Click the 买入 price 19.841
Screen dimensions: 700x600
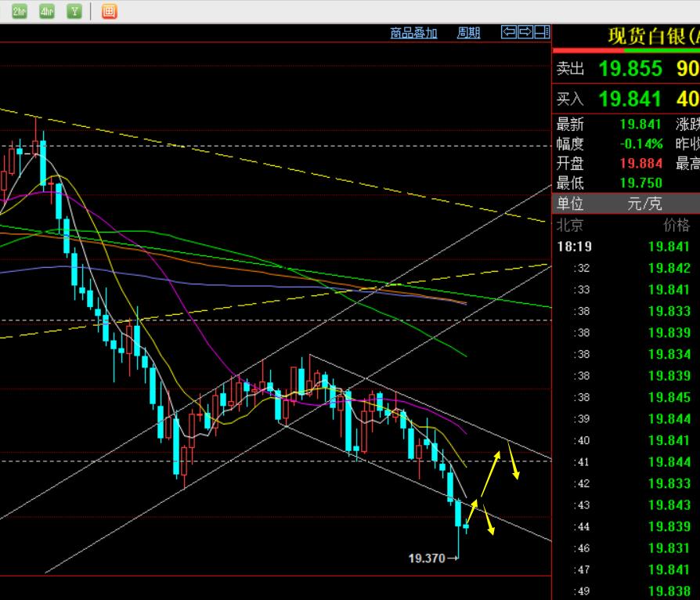pos(630,99)
